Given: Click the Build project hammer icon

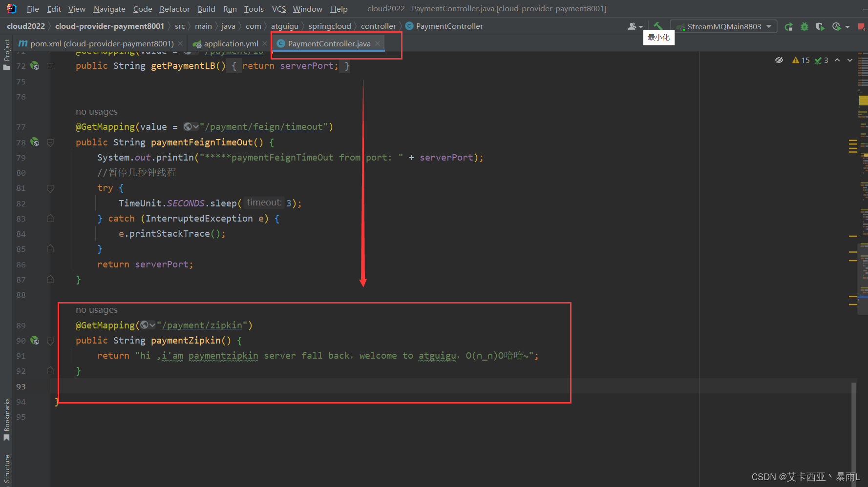Looking at the screenshot, I should (x=658, y=26).
